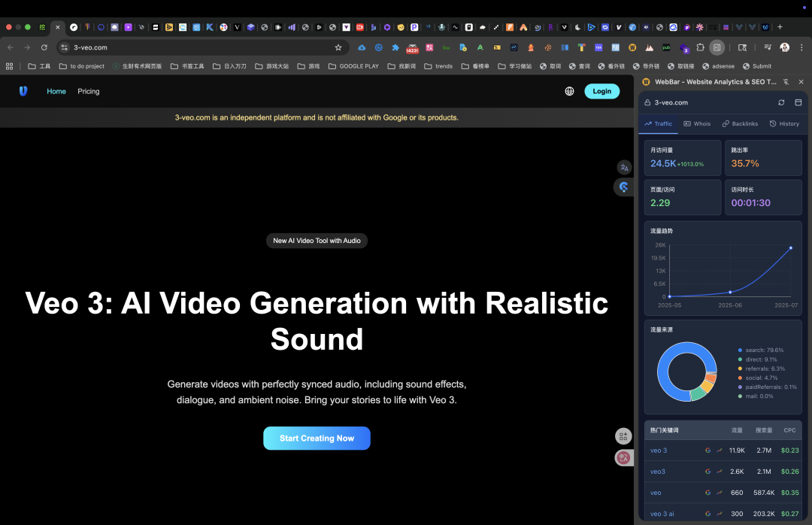The height and width of the screenshot is (525, 812).
Task: Open a new browser tab
Action: pyautogui.click(x=780, y=27)
